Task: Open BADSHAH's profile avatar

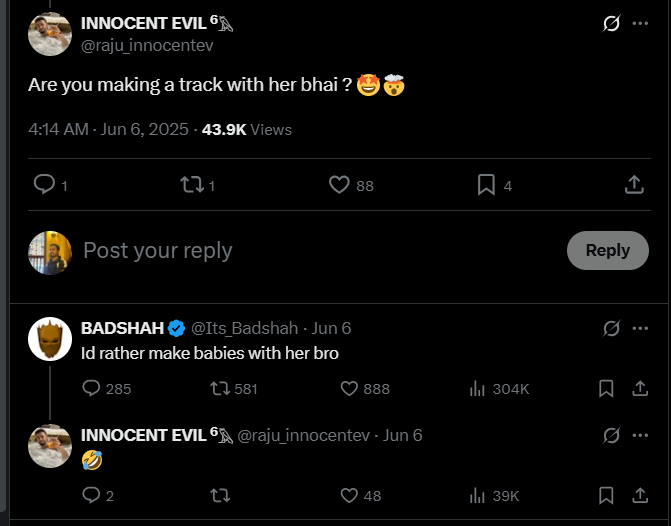Action: tap(49, 339)
